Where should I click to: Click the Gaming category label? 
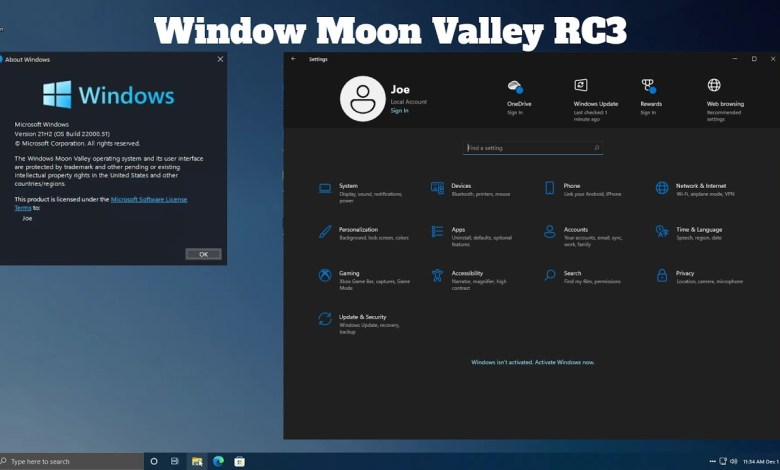(x=349, y=273)
